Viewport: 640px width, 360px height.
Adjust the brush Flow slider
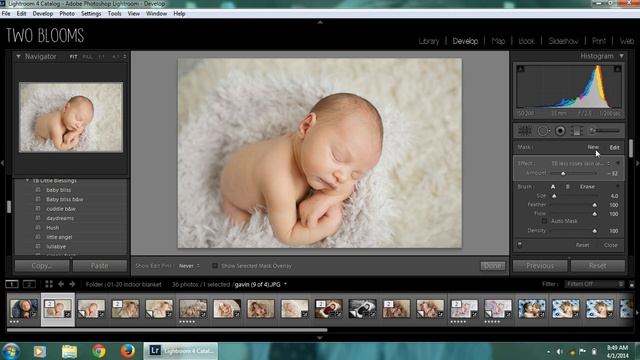(x=595, y=214)
